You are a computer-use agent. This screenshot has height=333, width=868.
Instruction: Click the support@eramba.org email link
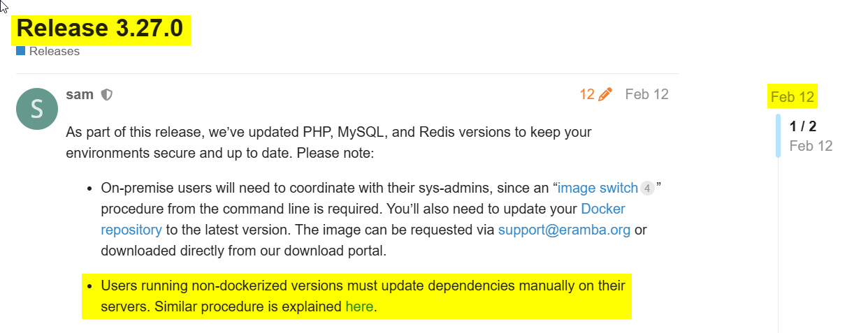tap(564, 230)
